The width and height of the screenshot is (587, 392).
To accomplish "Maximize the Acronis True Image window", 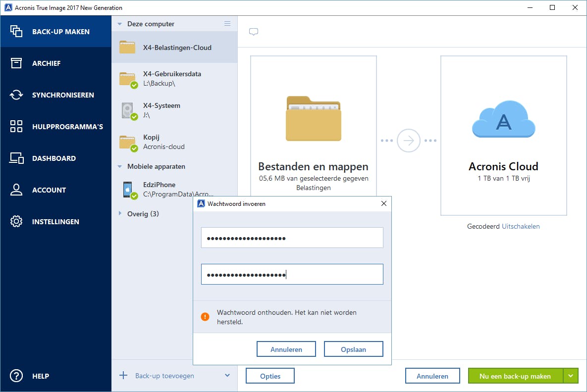I will pyautogui.click(x=552, y=7).
